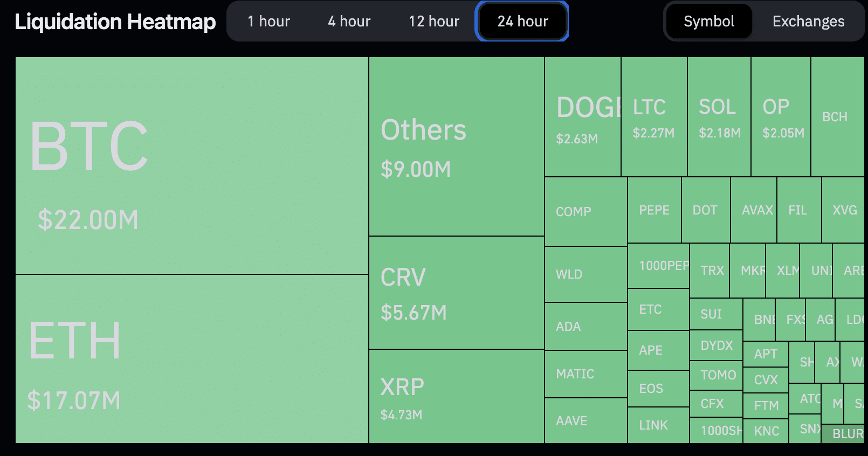This screenshot has height=456, width=868.
Task: Open the ETH $17.07M liquidation tile
Action: coord(192,359)
